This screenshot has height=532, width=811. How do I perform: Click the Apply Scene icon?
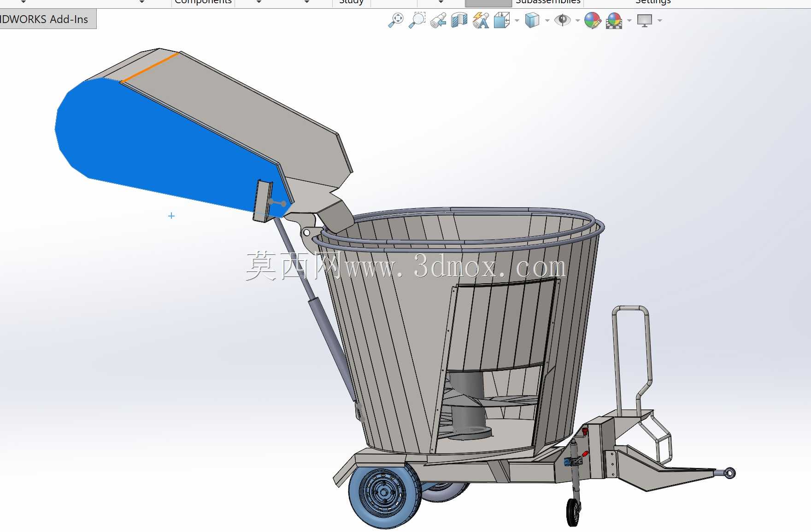pyautogui.click(x=614, y=20)
